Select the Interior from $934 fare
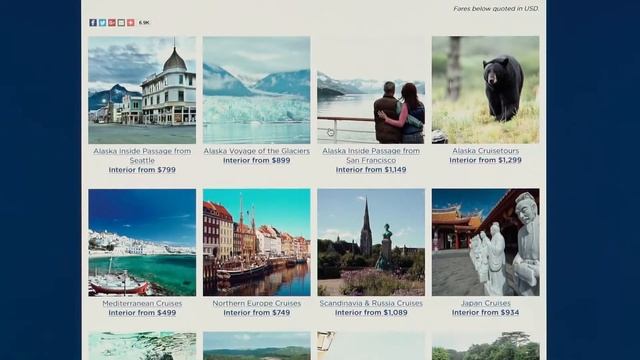This screenshot has width=640, height=360. tap(486, 313)
